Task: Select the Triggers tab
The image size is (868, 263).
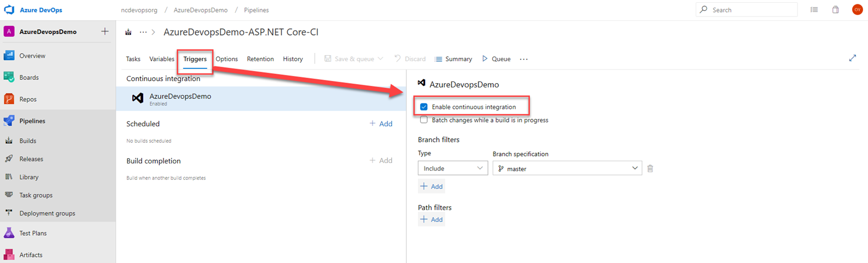Action: (x=195, y=59)
